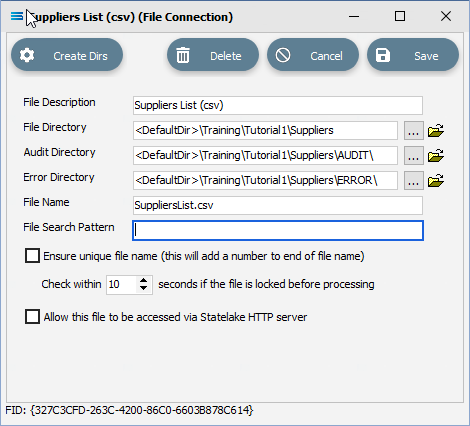The image size is (470, 426).
Task: Click the seconds value field showing 10
Action: pyautogui.click(x=122, y=285)
